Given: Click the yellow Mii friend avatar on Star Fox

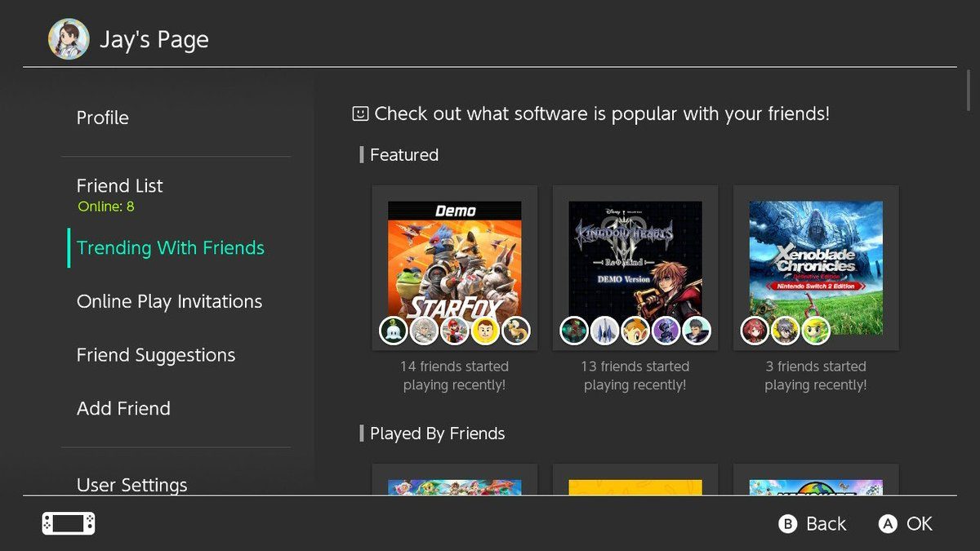Looking at the screenshot, I should click(x=485, y=331).
